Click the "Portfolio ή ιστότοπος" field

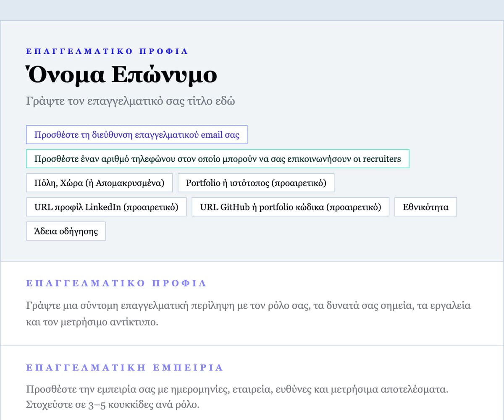click(x=256, y=183)
